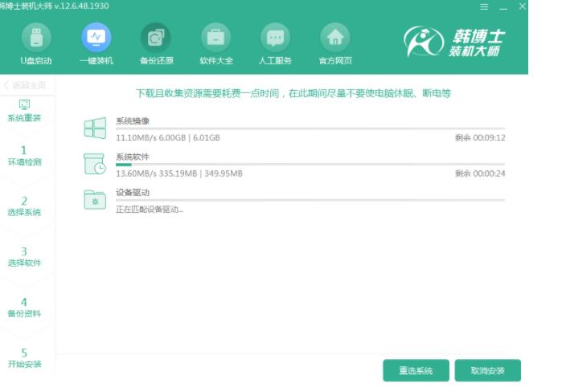Select step 1 环境检测

click(x=24, y=155)
